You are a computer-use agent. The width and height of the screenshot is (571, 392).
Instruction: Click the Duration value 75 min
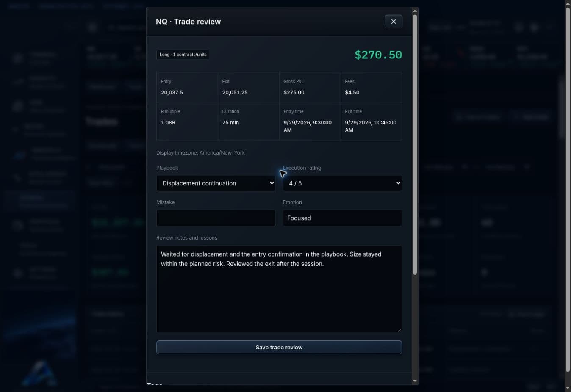pyautogui.click(x=230, y=122)
